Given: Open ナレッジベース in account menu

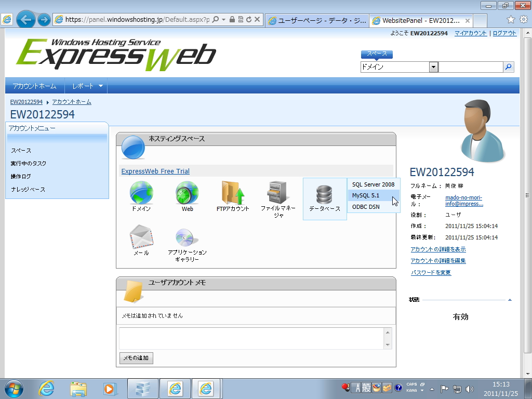Looking at the screenshot, I should click(x=28, y=189).
